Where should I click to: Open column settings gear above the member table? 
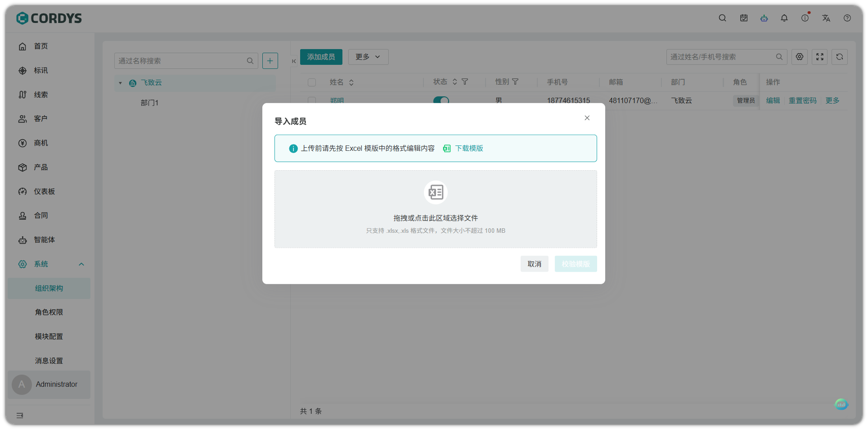click(x=800, y=57)
